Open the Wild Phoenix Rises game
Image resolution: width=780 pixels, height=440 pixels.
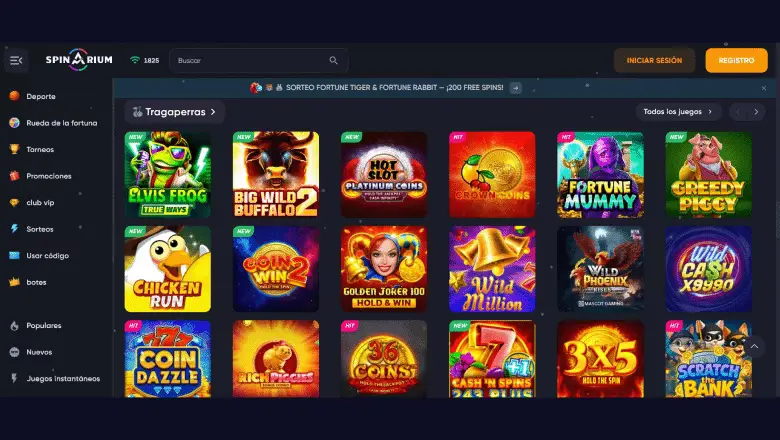coord(600,269)
